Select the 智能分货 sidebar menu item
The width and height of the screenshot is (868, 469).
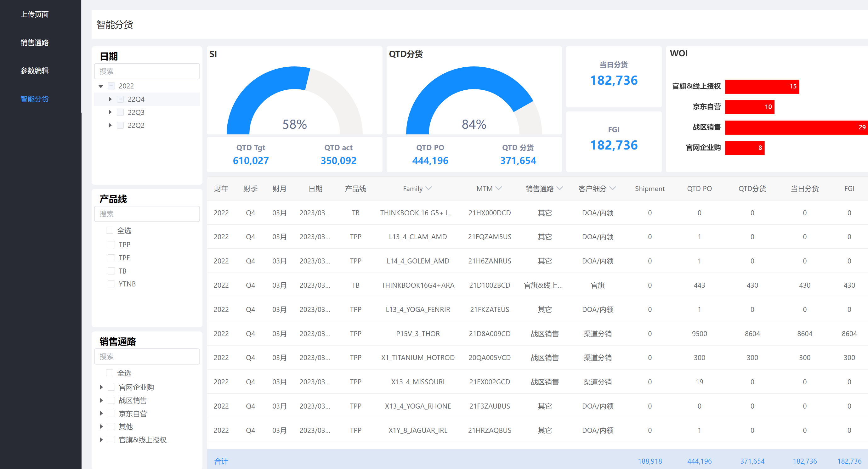coord(34,99)
